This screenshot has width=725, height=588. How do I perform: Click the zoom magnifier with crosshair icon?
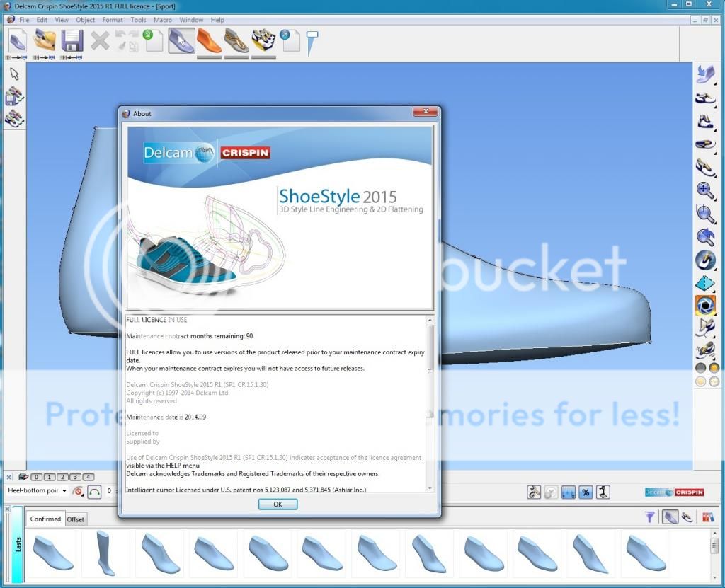coord(704,190)
